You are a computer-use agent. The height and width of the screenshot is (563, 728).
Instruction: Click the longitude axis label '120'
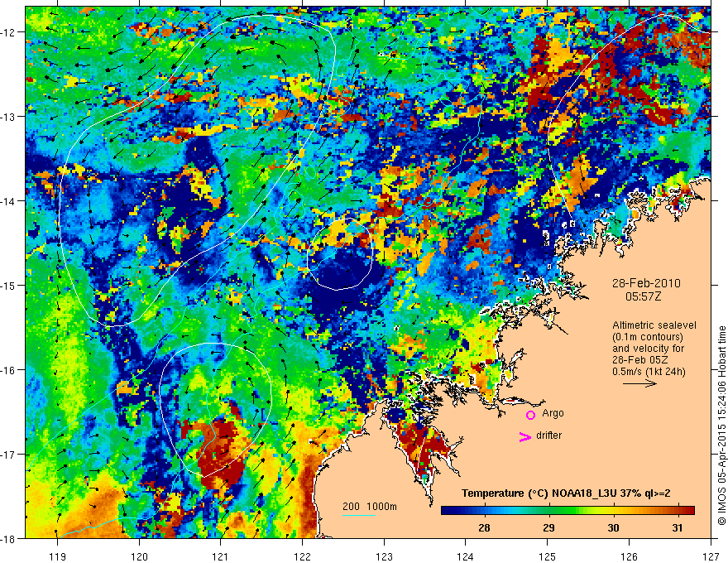pos(139,556)
